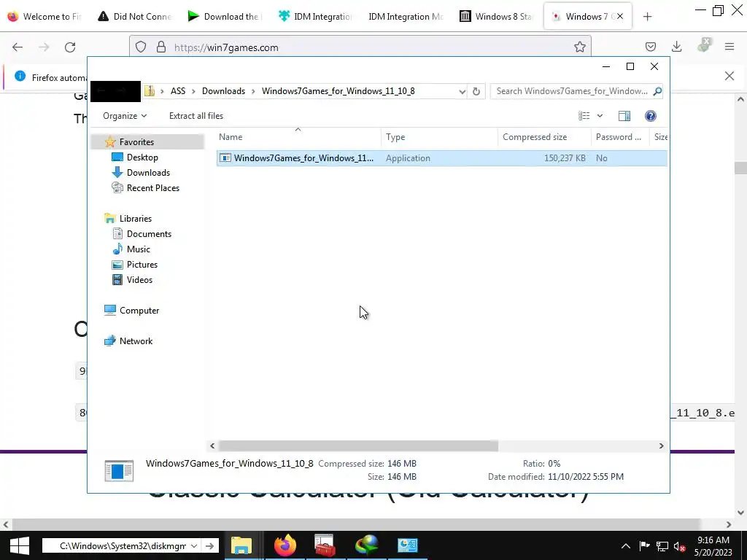
Task: Click Internet Download Manager taskbar icon
Action: [366, 545]
